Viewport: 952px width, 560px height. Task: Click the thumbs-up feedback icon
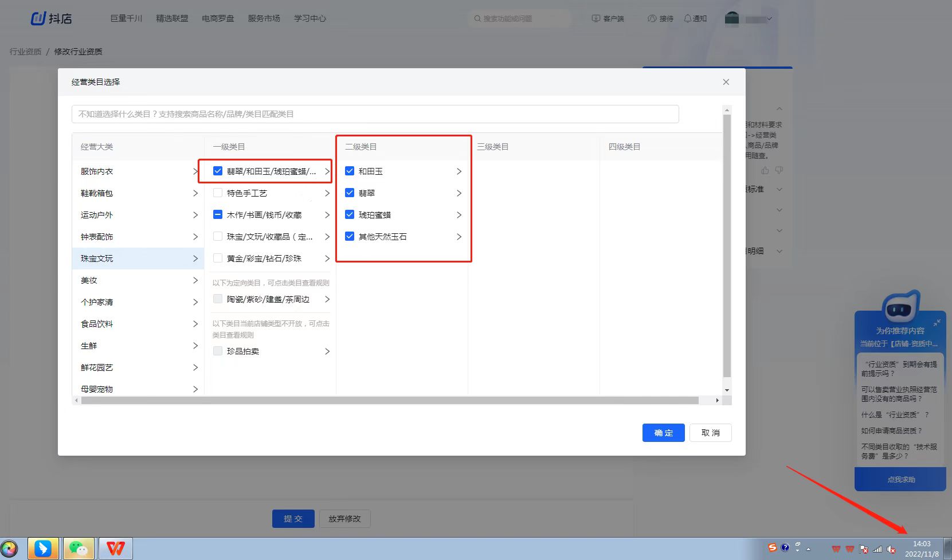tap(765, 171)
